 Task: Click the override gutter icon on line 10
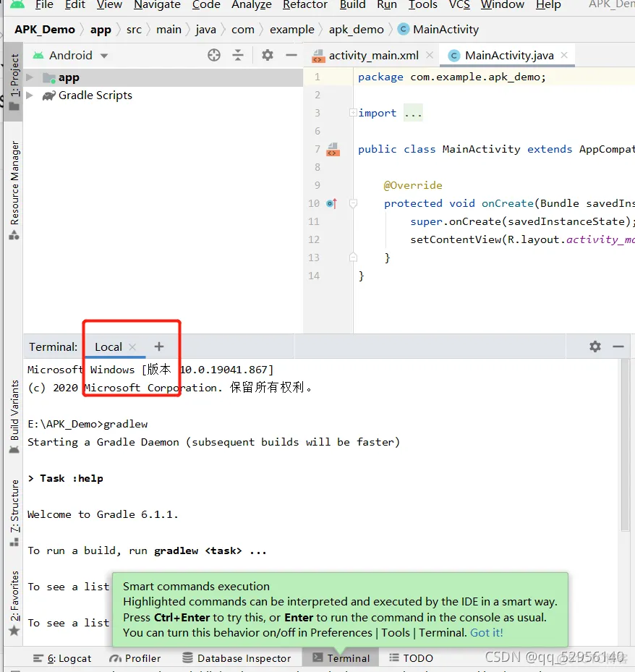[332, 203]
